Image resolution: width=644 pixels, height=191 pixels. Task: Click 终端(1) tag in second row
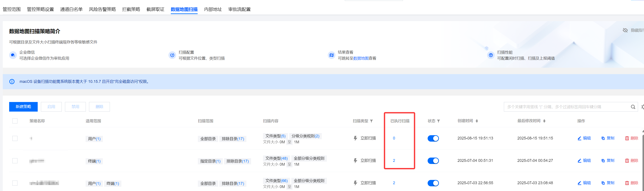[x=94, y=161]
